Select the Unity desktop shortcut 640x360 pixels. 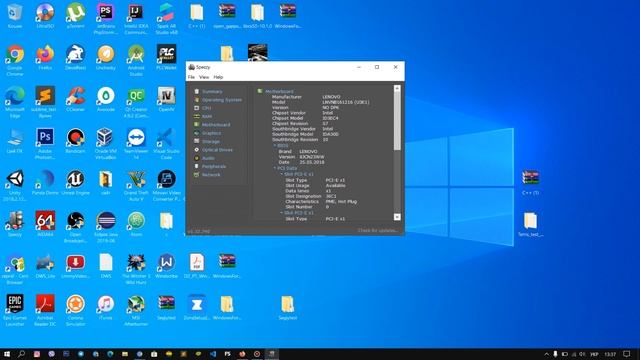tap(15, 186)
